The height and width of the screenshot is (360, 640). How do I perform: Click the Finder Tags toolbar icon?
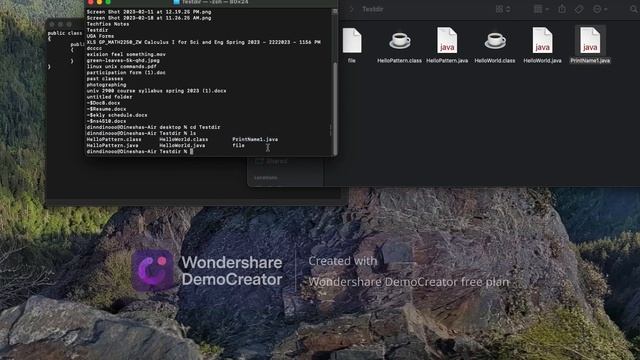[579, 9]
